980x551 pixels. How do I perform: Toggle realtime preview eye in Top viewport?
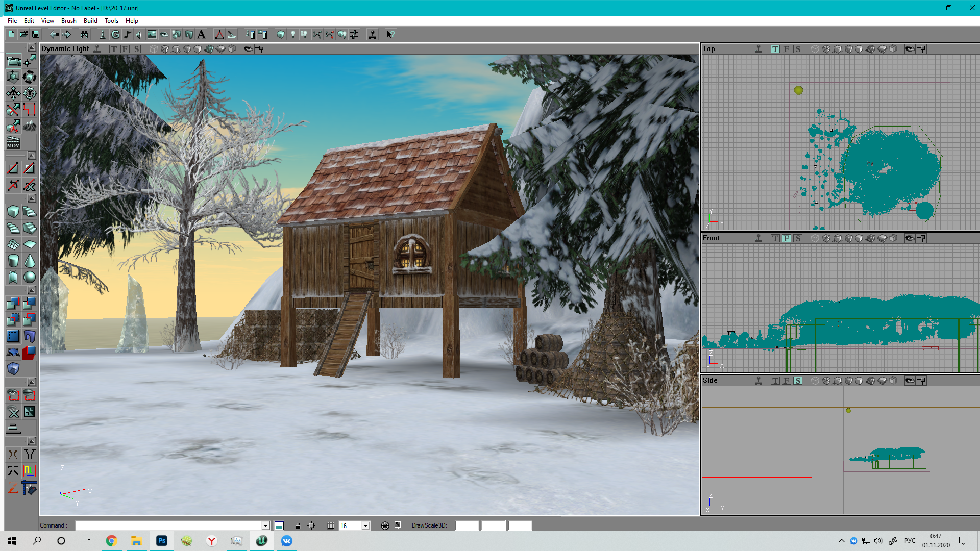coord(910,49)
